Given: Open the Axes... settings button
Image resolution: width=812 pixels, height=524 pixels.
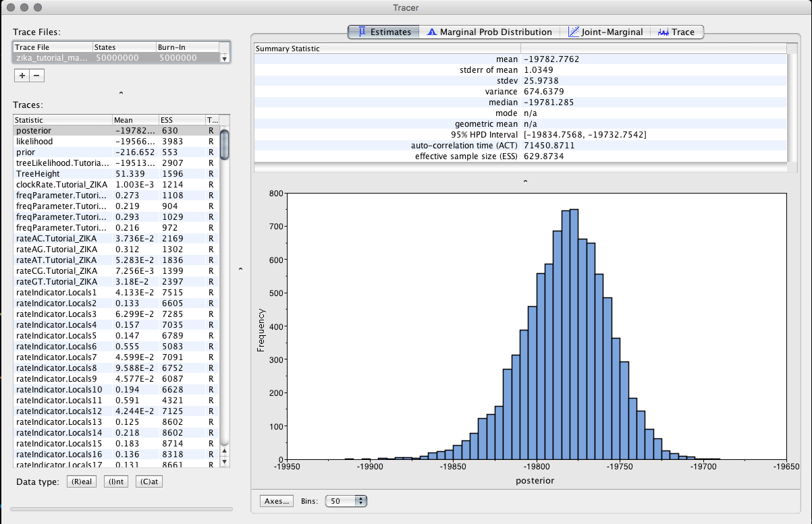Looking at the screenshot, I should point(277,501).
